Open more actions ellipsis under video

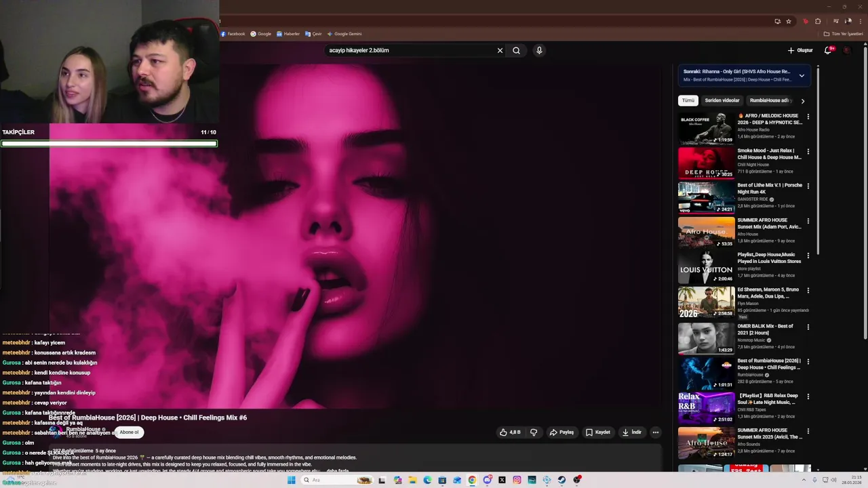point(655,432)
